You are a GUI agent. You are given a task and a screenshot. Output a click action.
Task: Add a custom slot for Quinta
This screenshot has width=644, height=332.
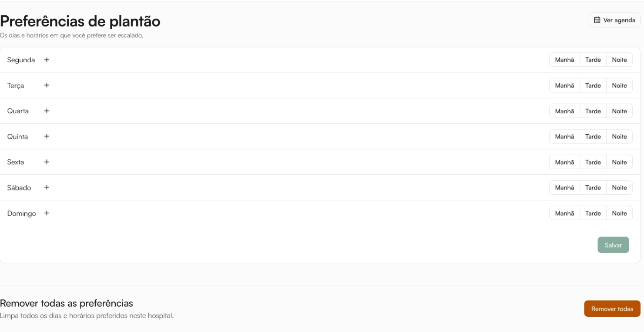[47, 136]
